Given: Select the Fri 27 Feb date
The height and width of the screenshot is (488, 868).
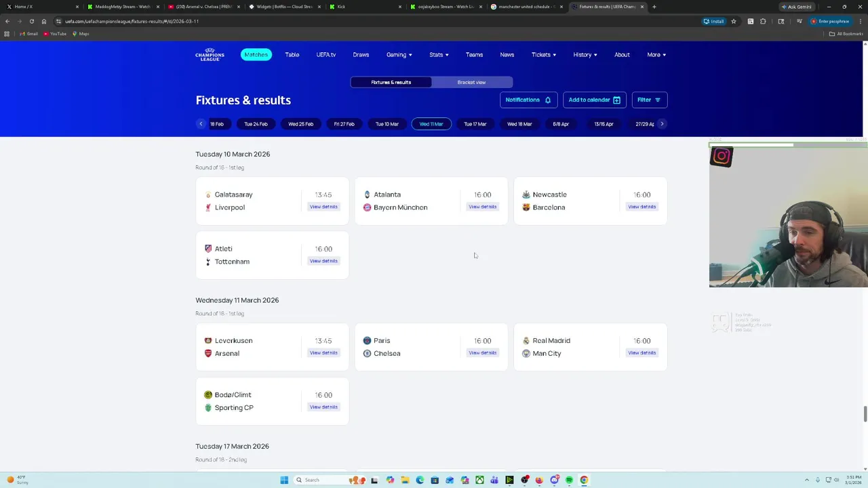Looking at the screenshot, I should [344, 124].
